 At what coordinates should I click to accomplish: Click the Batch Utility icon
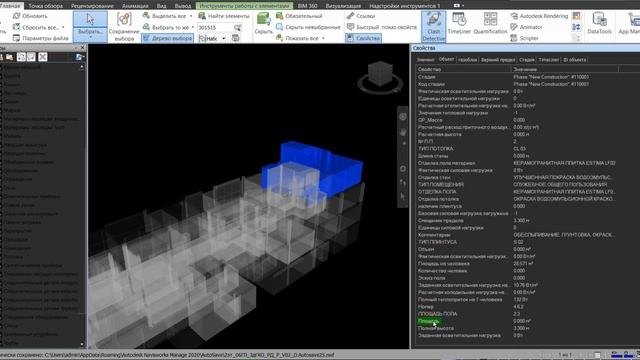pos(576,27)
